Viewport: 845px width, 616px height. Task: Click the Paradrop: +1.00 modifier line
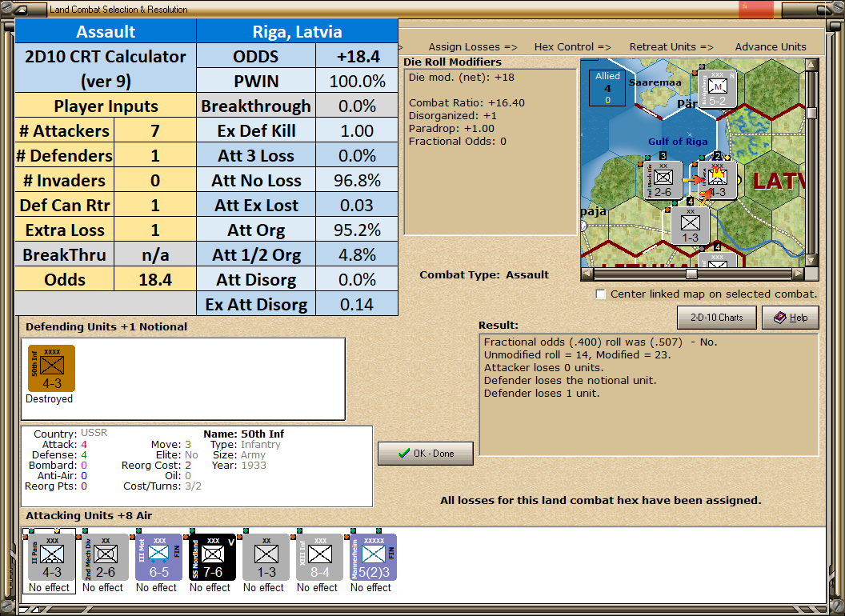coord(451,128)
